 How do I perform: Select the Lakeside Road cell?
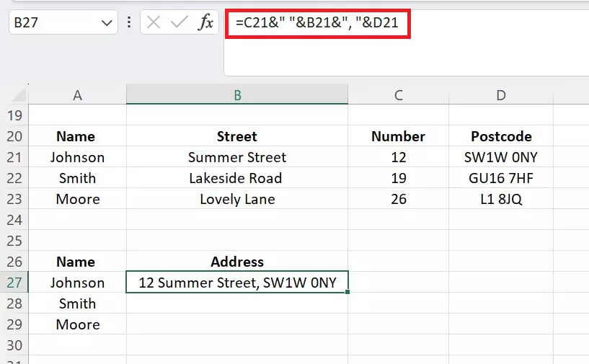click(x=237, y=178)
